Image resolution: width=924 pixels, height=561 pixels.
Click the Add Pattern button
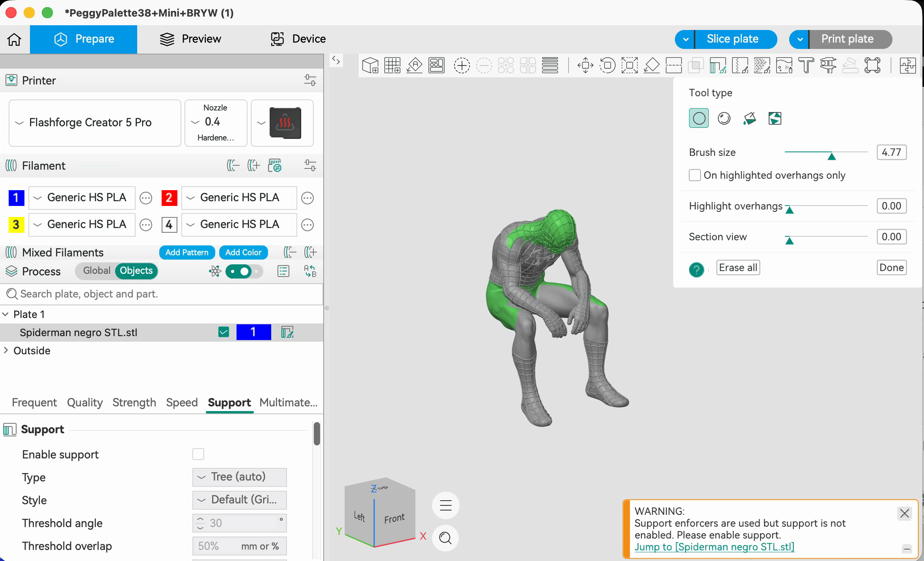pyautogui.click(x=187, y=252)
